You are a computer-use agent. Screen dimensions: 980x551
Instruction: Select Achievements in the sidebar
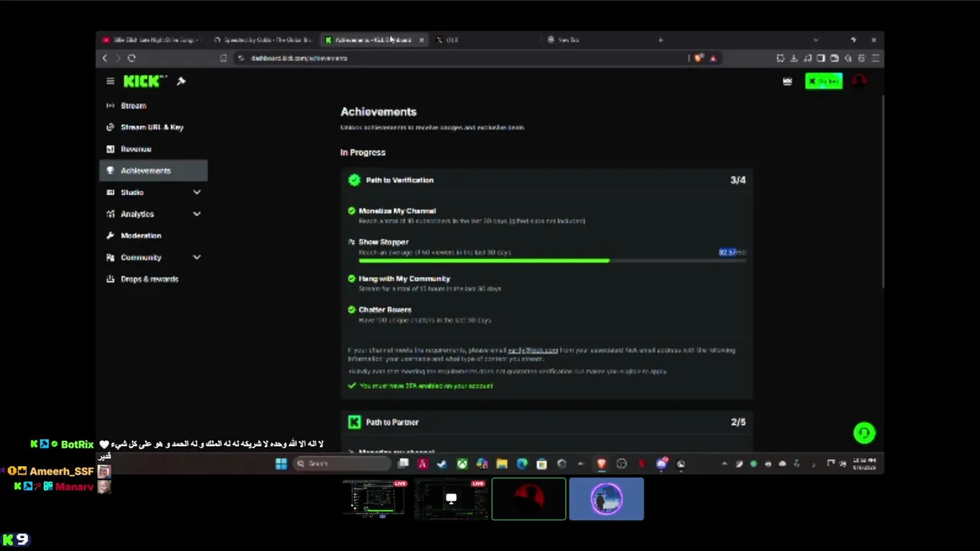[x=153, y=171]
